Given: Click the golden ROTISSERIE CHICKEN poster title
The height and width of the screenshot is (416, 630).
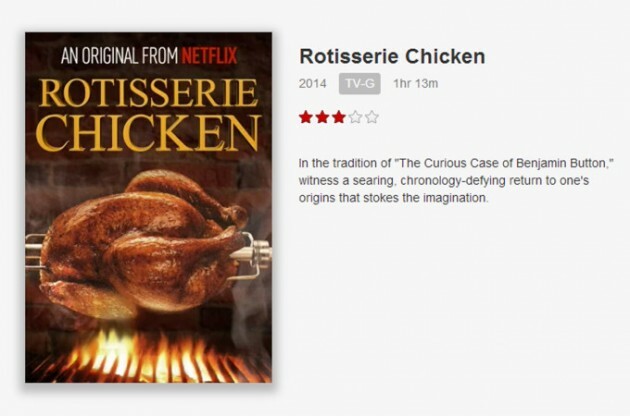Looking at the screenshot, I should [x=148, y=115].
